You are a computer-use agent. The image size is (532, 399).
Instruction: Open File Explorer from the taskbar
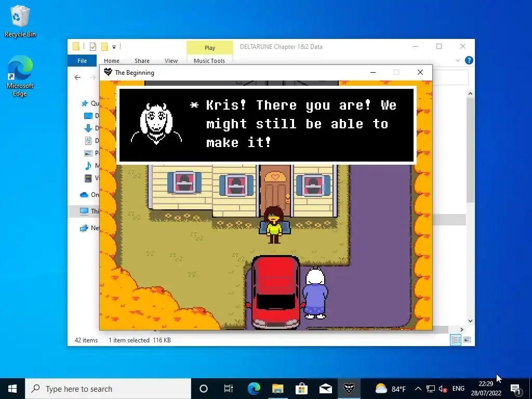point(277,389)
